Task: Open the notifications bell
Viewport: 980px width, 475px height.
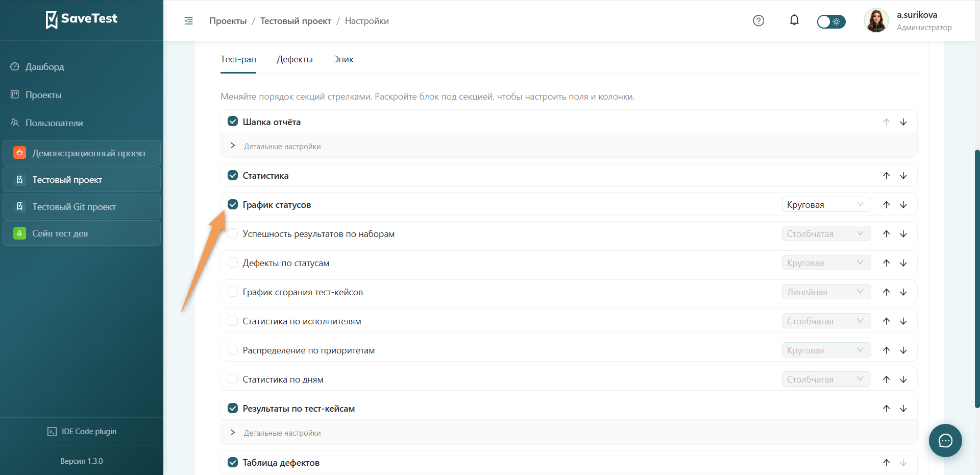Action: [x=794, y=20]
